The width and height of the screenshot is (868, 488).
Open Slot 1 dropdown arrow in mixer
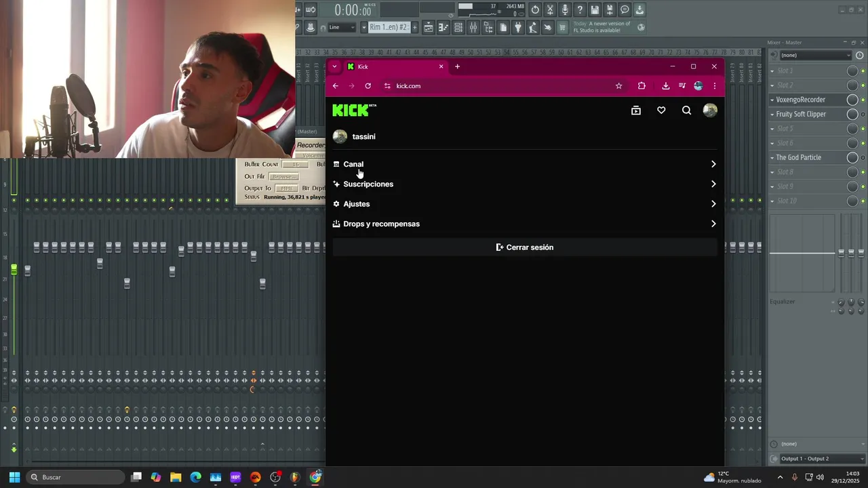[x=772, y=71]
